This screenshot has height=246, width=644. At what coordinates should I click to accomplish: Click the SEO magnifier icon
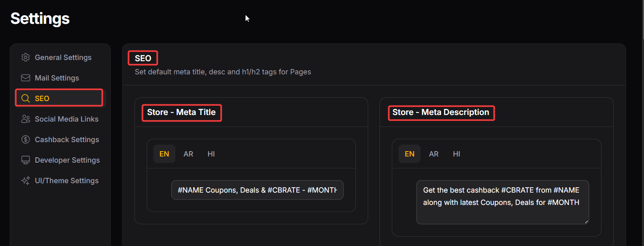click(25, 99)
